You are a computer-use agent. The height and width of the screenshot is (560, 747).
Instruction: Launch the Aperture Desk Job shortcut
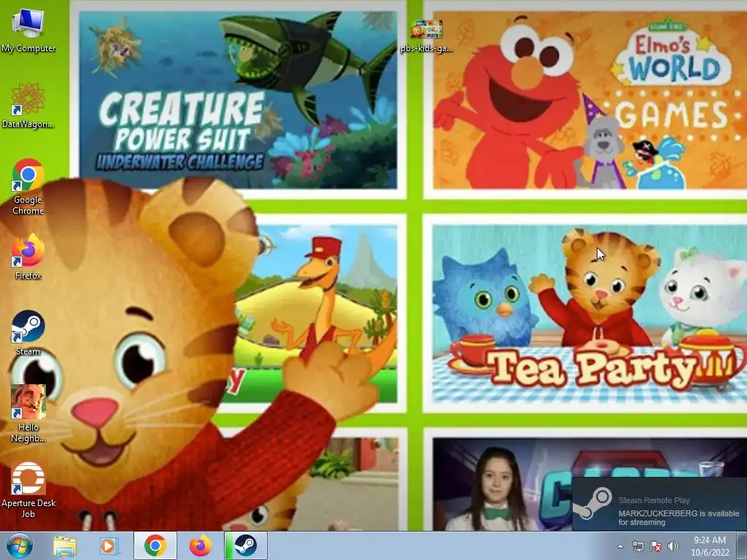[28, 490]
